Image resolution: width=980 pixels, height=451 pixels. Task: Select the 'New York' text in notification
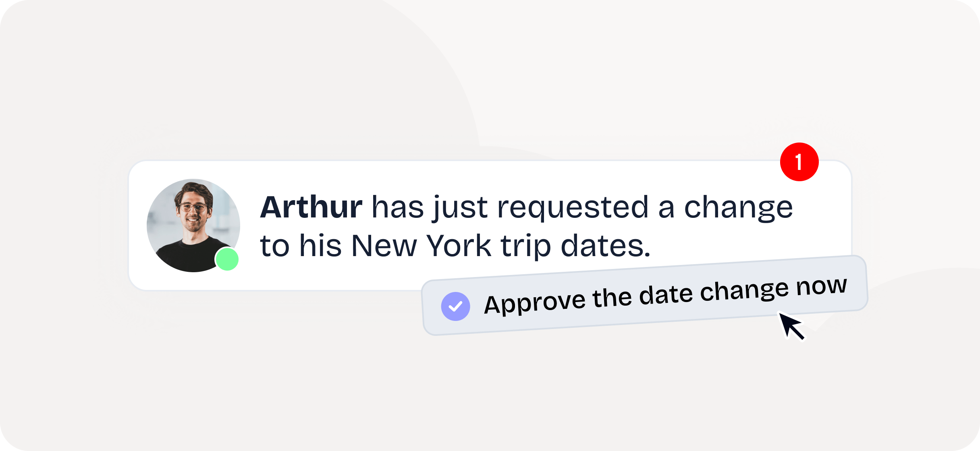click(421, 246)
